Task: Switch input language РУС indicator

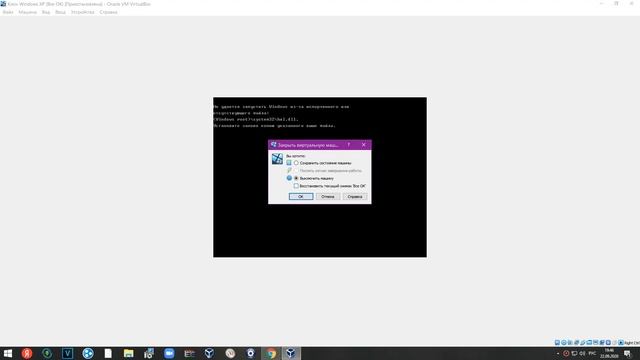Action: 592,353
